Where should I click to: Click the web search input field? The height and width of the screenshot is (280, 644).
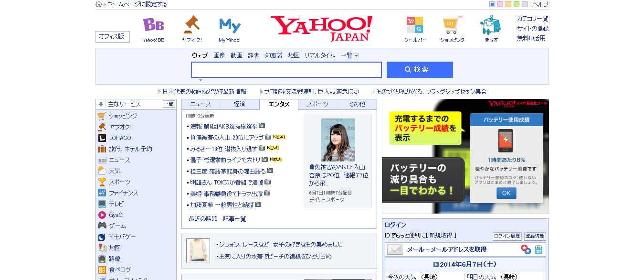pos(286,70)
